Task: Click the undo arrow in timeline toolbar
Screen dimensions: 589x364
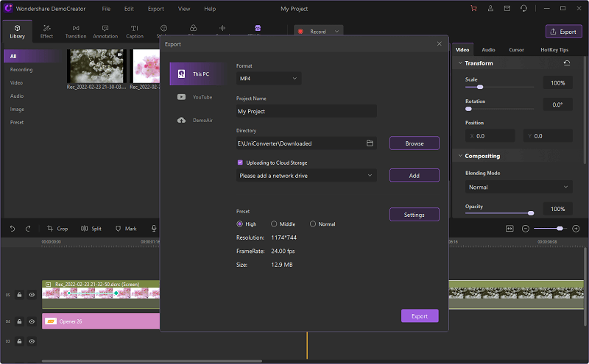Action: pyautogui.click(x=13, y=229)
